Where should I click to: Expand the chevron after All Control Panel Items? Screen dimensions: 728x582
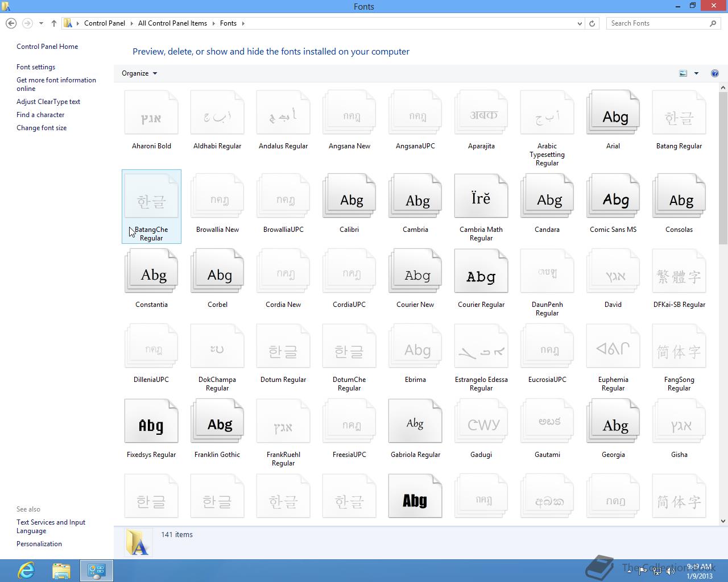pos(213,23)
